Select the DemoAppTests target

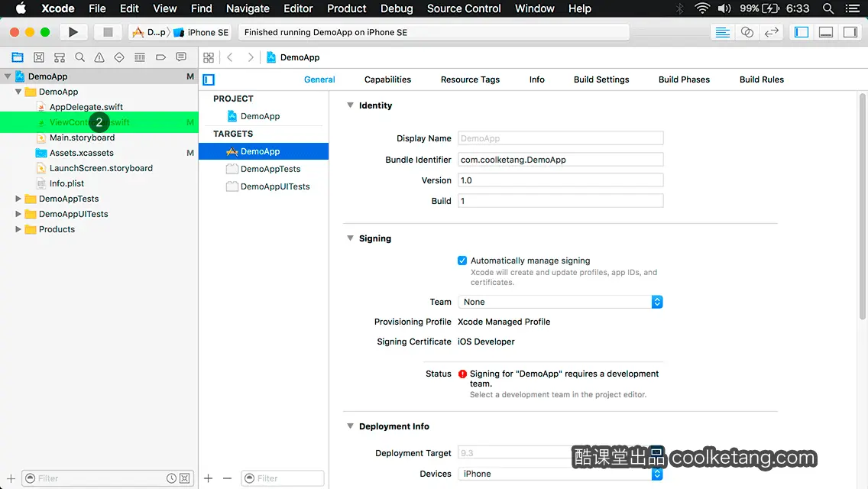[270, 169]
